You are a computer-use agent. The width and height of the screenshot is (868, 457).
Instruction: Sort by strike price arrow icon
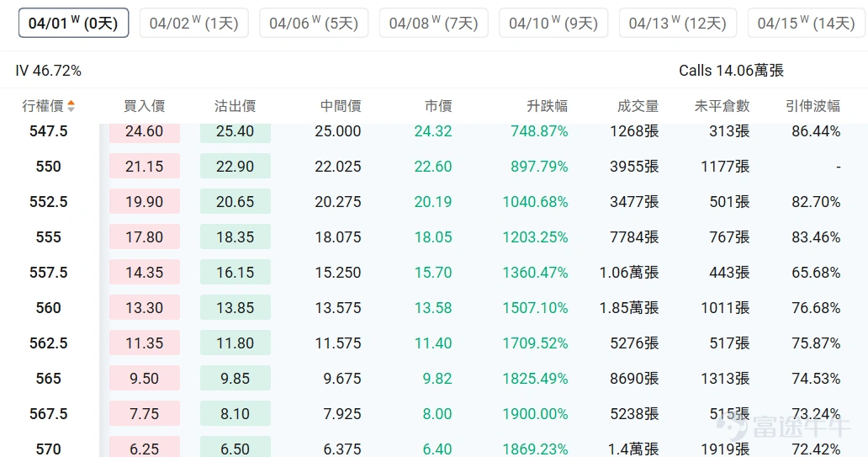(x=71, y=106)
